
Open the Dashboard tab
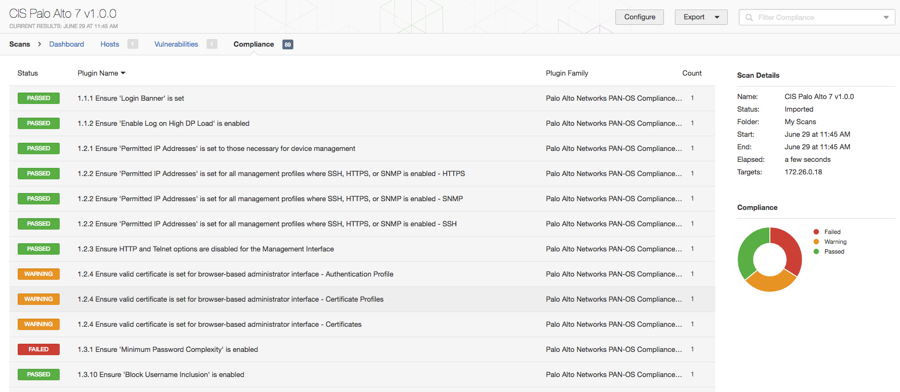tap(67, 44)
